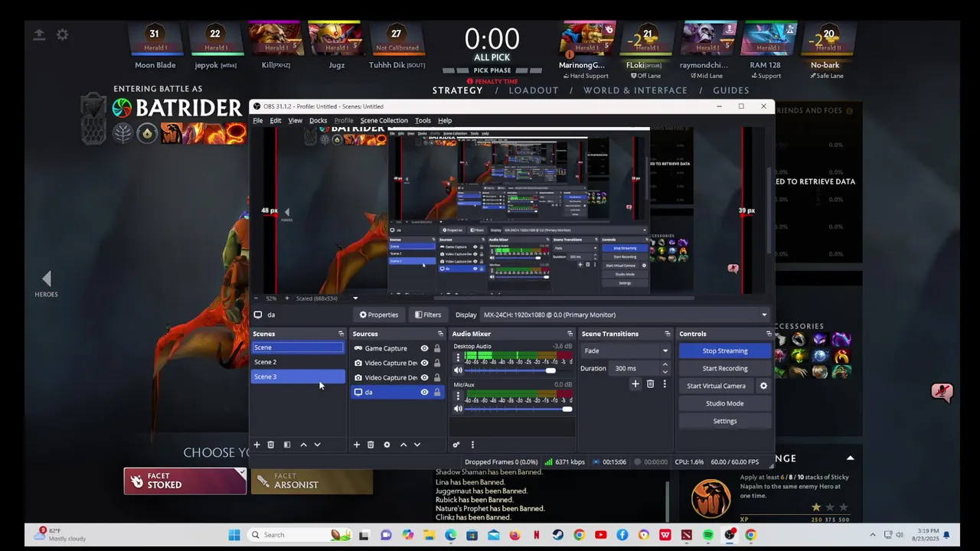Undock the Audio Mixer panel
This screenshot has width=980, height=551.
point(570,334)
